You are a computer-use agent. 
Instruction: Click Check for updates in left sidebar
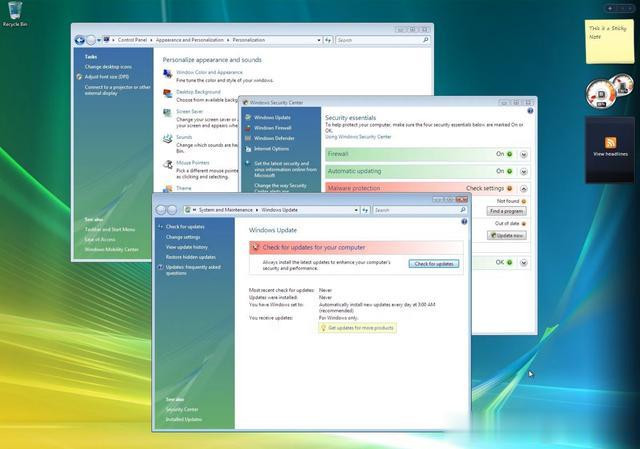(x=185, y=227)
